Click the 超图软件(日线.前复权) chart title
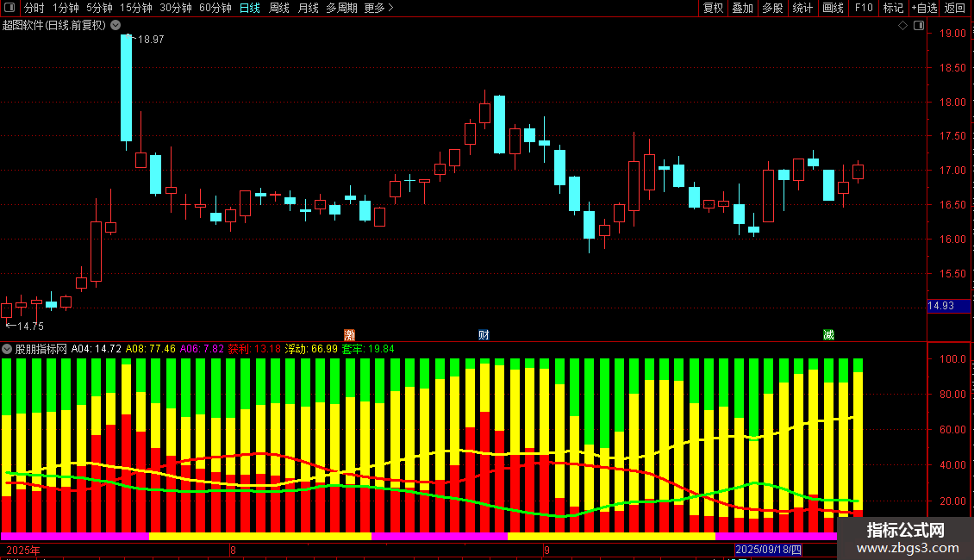The image size is (974, 560). tap(54, 26)
